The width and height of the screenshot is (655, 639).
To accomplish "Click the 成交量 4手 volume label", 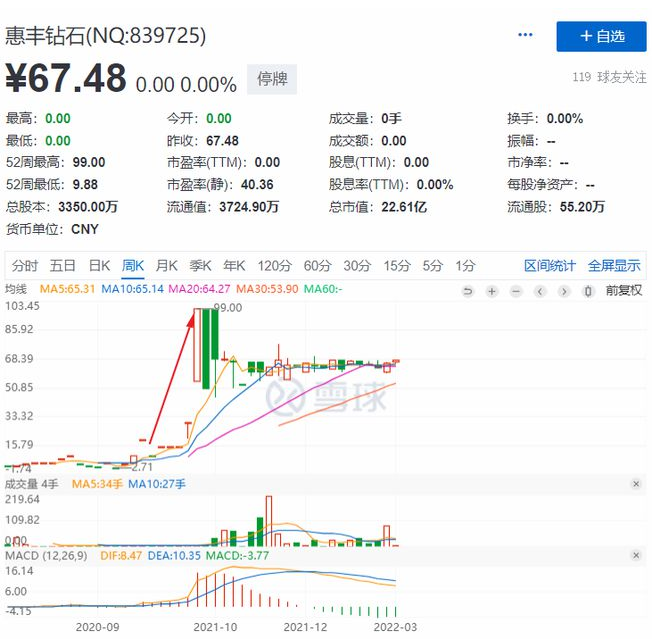I will [31, 484].
